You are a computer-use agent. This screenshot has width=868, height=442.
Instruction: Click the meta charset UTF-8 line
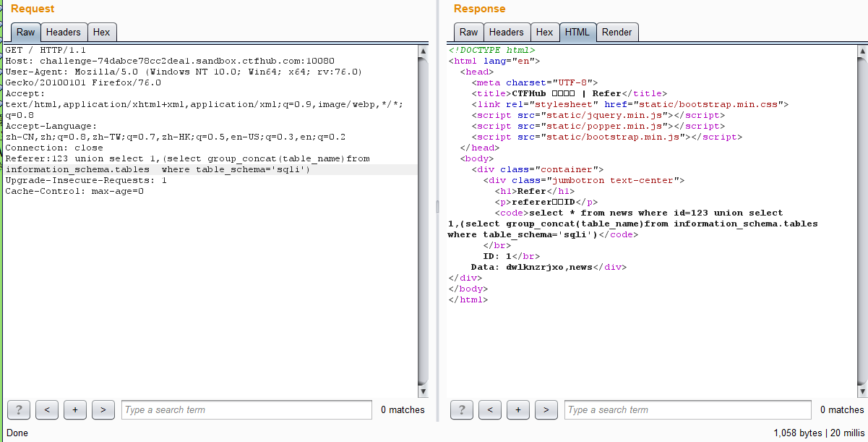535,82
